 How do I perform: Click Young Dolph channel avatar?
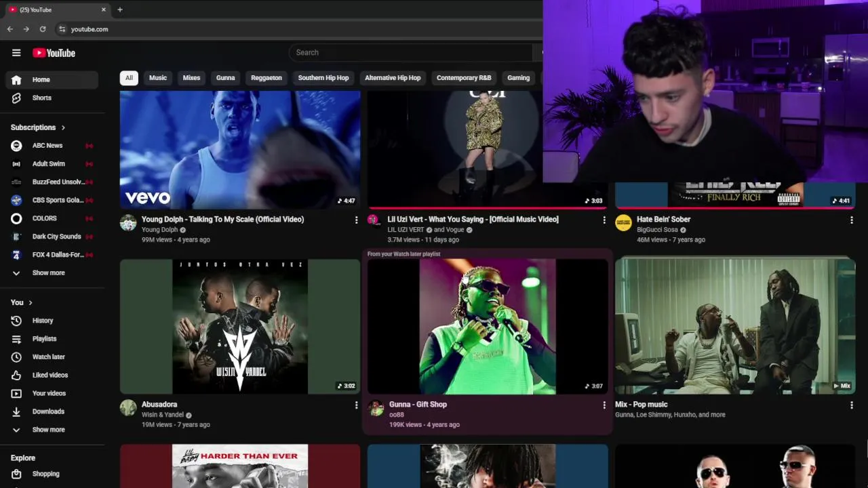pyautogui.click(x=128, y=223)
